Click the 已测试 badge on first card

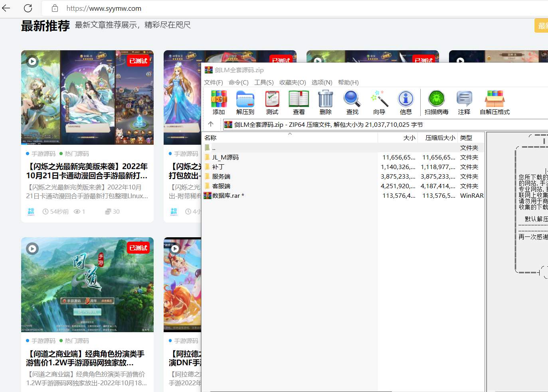click(138, 61)
